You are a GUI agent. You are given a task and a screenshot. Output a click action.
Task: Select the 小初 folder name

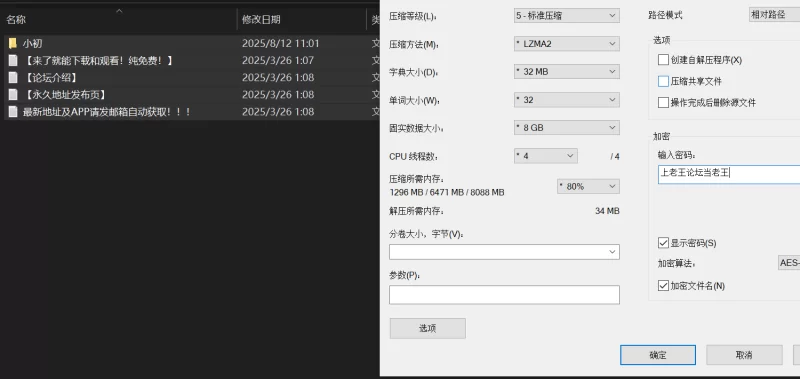point(32,43)
